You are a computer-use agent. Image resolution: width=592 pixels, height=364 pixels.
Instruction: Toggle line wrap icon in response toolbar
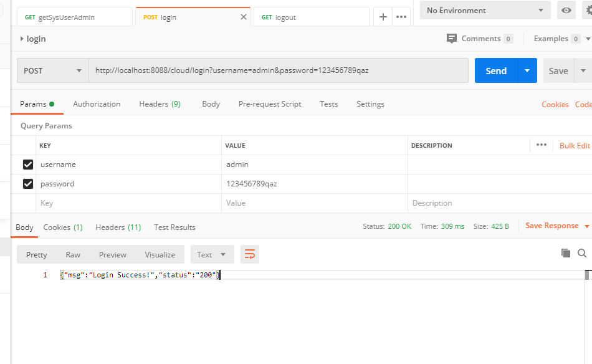click(x=249, y=254)
